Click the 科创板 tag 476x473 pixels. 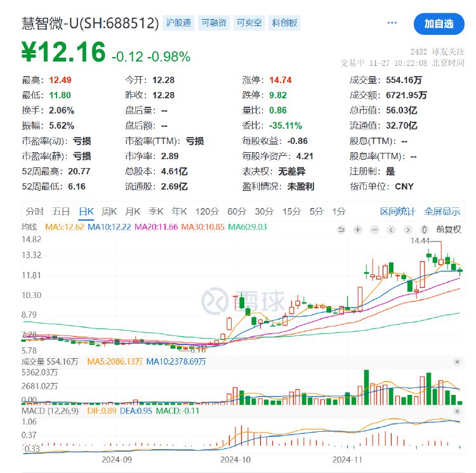[x=284, y=23]
